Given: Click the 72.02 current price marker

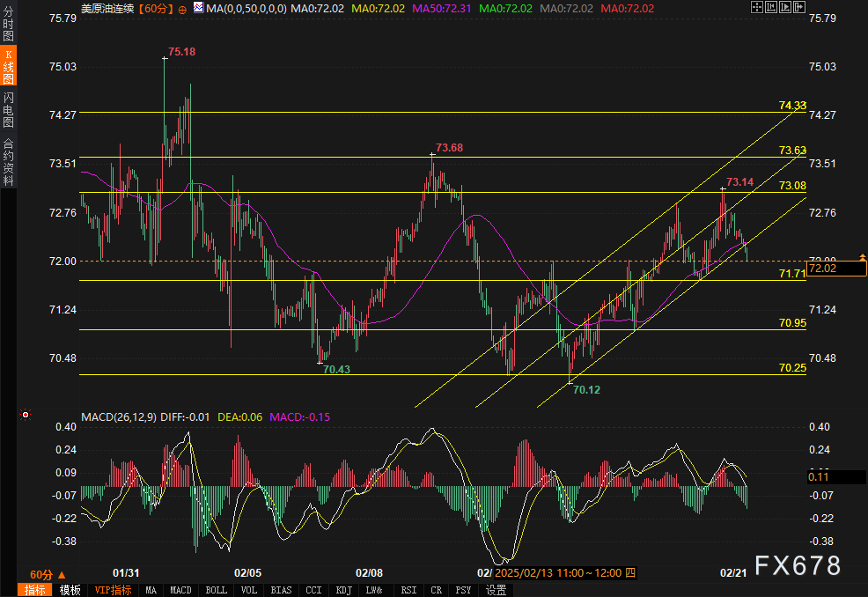Looking at the screenshot, I should (x=829, y=269).
